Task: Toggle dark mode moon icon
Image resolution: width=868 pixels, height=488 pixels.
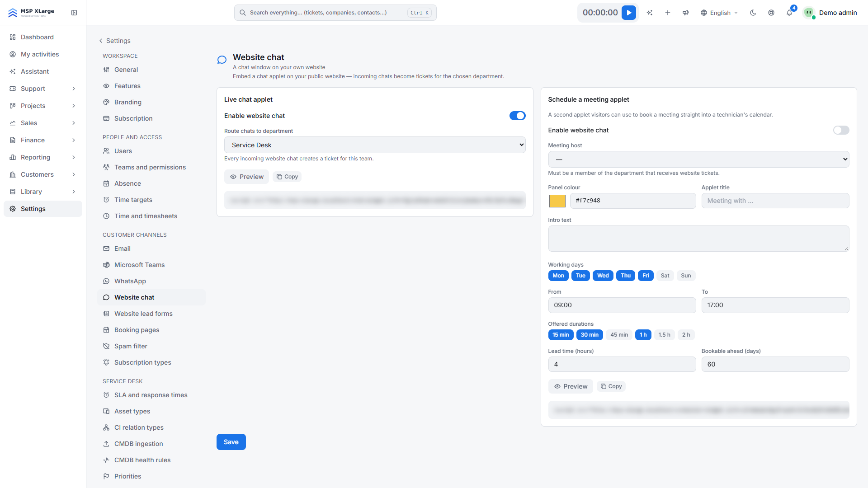Action: [x=753, y=13]
